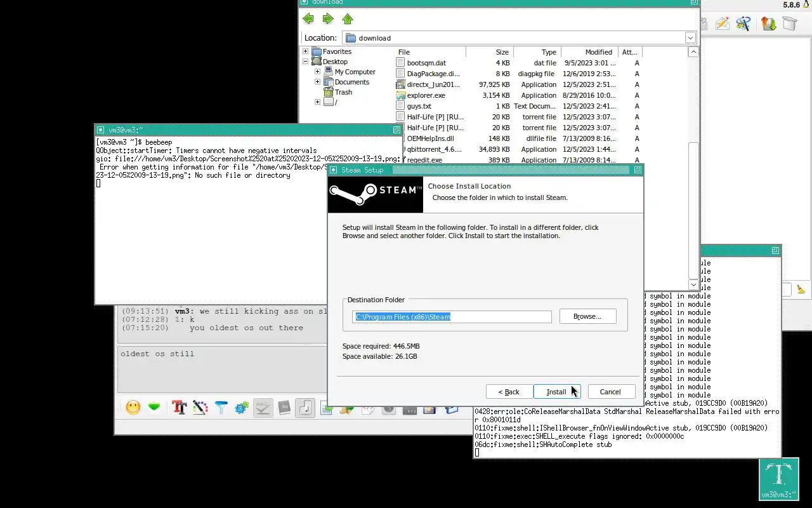Screen dimensions: 812x508
Task: Select guys.txt in file list
Action: (419, 106)
